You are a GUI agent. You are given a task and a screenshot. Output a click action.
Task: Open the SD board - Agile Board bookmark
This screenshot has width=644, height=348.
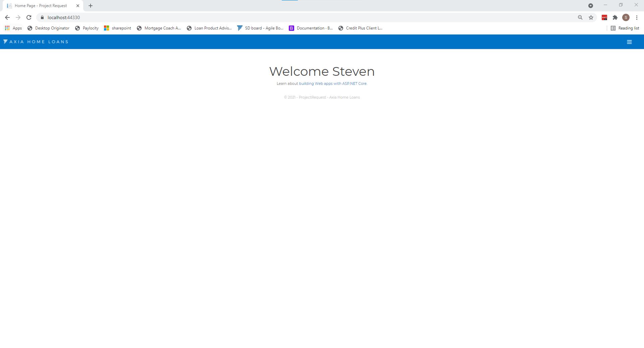(x=260, y=28)
